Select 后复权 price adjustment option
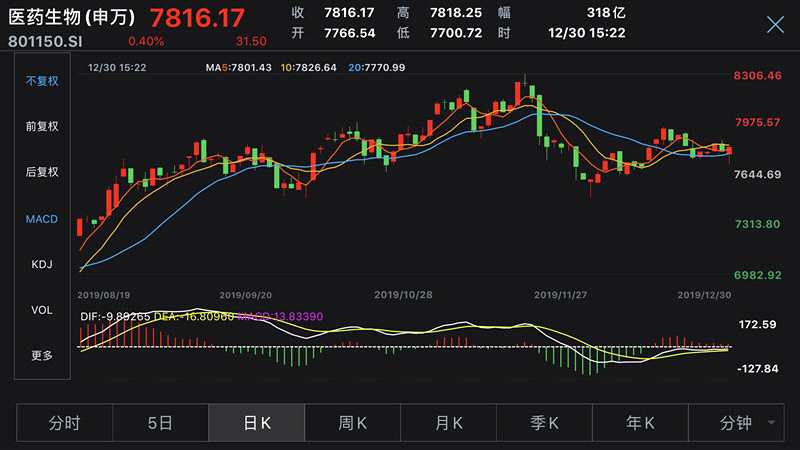The image size is (800, 450). point(42,172)
